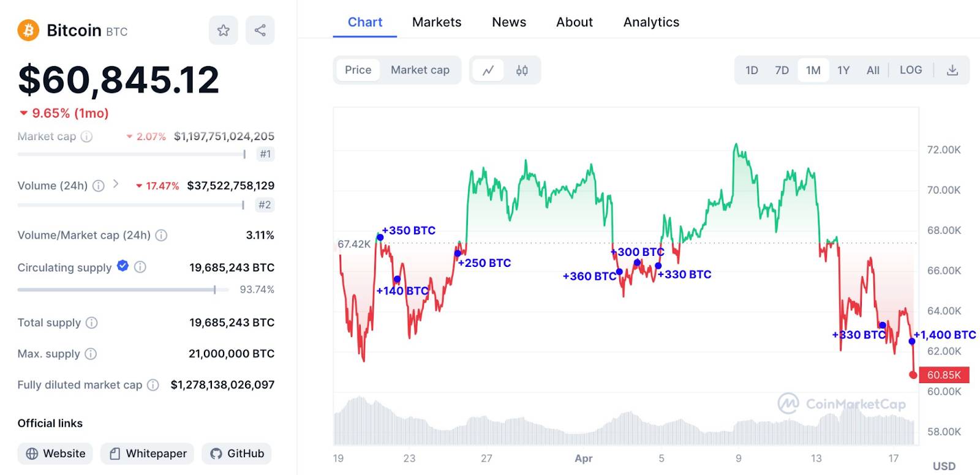The image size is (980, 475).
Task: Show Market cap info tooltip icon
Action: (x=87, y=137)
